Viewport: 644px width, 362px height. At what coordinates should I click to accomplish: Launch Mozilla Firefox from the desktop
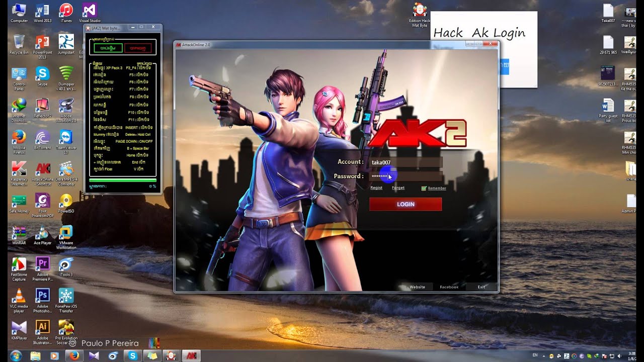(x=19, y=142)
